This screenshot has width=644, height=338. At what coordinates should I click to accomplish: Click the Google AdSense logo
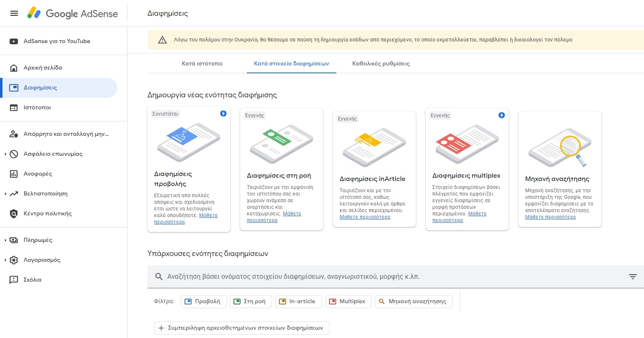point(73,13)
